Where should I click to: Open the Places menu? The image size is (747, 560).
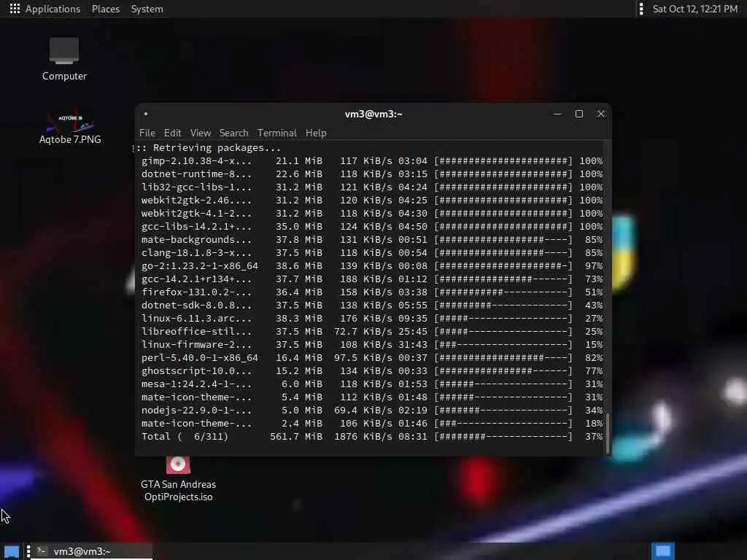pyautogui.click(x=106, y=9)
